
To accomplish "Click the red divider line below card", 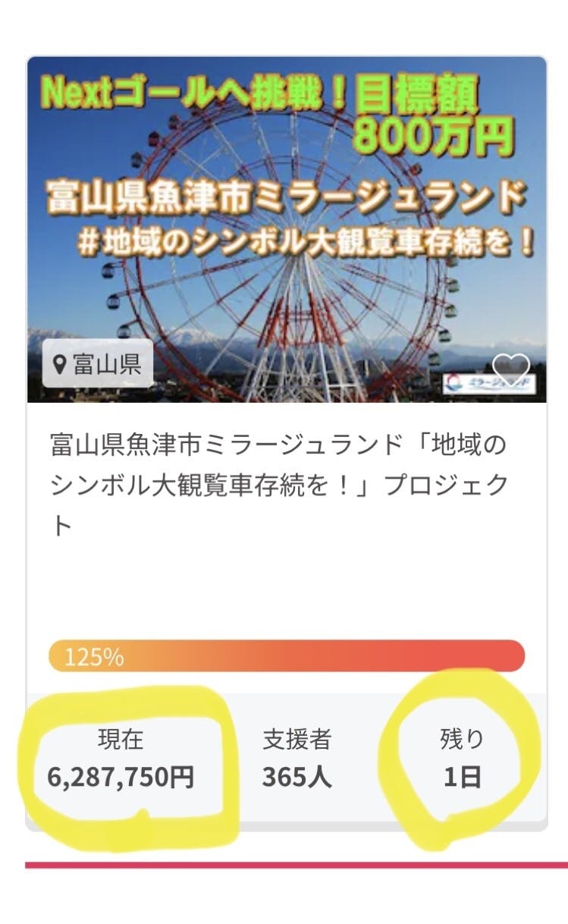I will click(296, 865).
